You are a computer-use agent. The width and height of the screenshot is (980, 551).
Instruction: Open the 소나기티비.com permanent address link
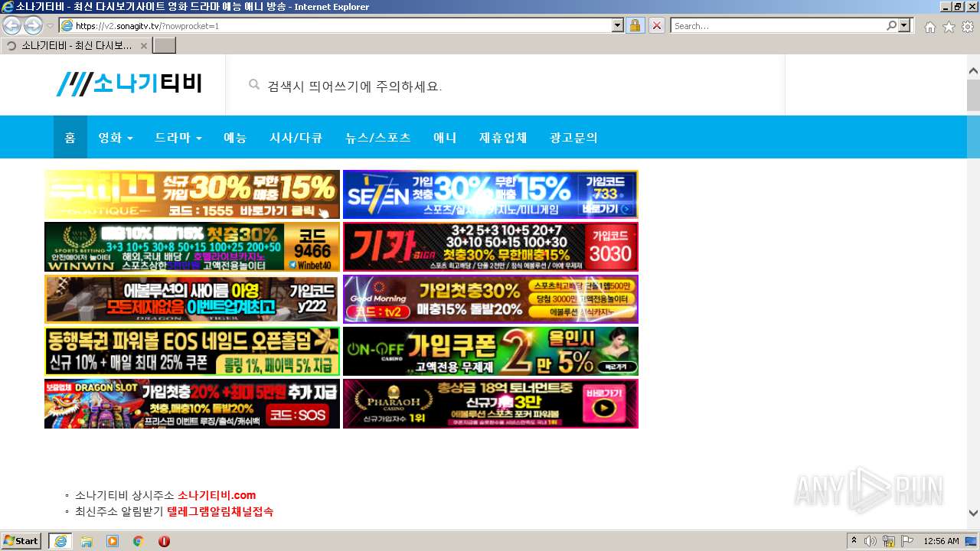(217, 495)
